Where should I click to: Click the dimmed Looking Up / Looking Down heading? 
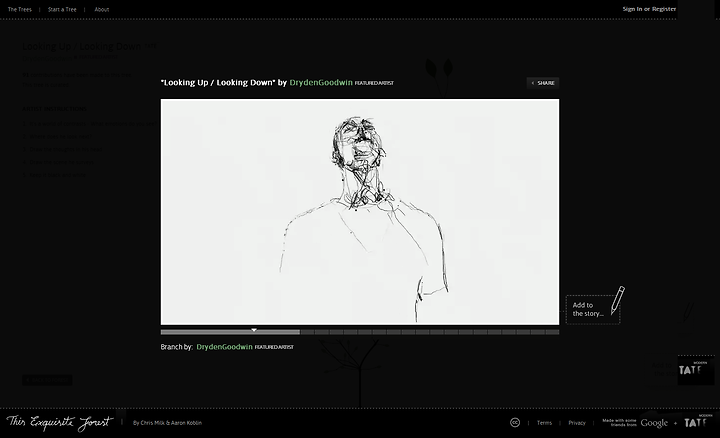coord(82,46)
